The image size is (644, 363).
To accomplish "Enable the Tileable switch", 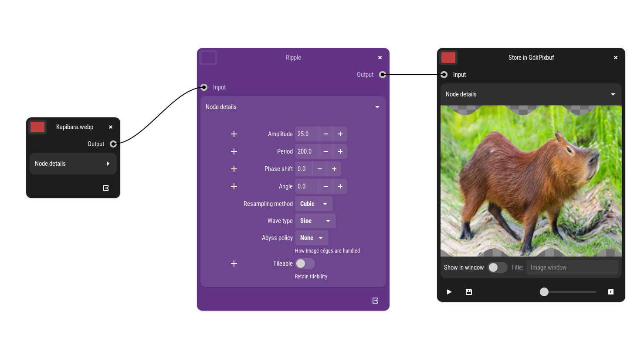I will (305, 264).
